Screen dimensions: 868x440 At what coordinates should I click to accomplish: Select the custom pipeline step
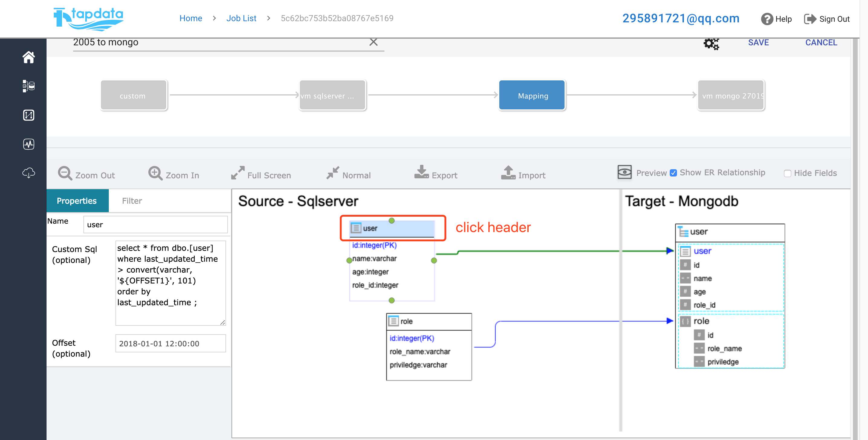pos(134,95)
